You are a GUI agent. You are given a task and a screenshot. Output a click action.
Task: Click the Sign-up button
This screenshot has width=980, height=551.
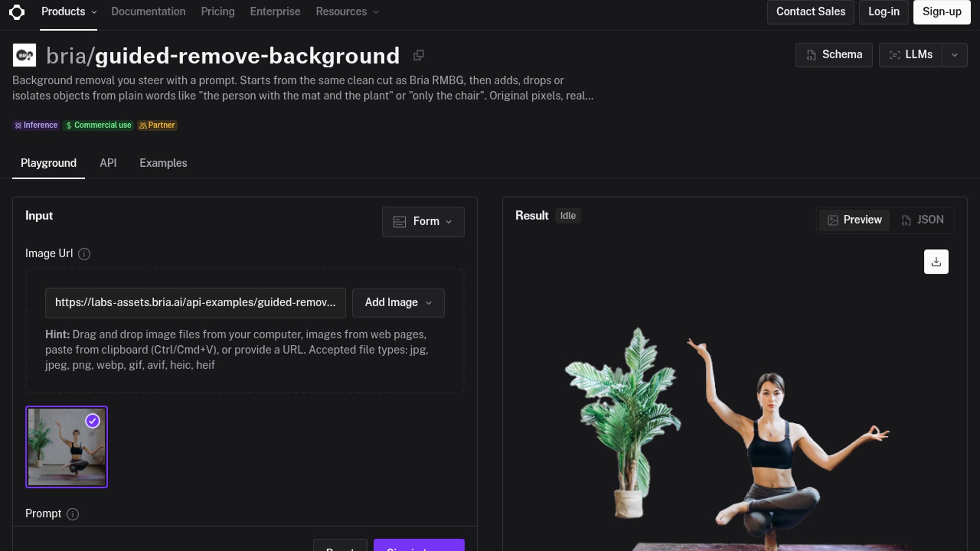(x=942, y=12)
